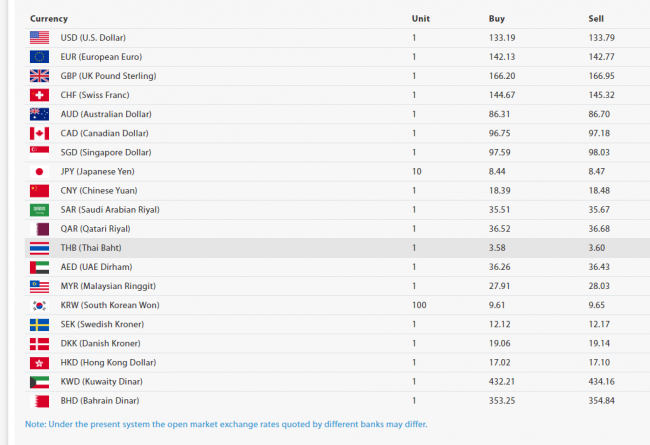Click the South Korean flag icon

pyautogui.click(x=39, y=306)
